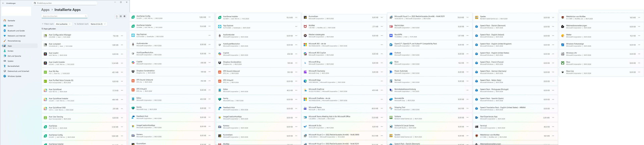Open Netzwerk und Internet settings

click(20, 36)
